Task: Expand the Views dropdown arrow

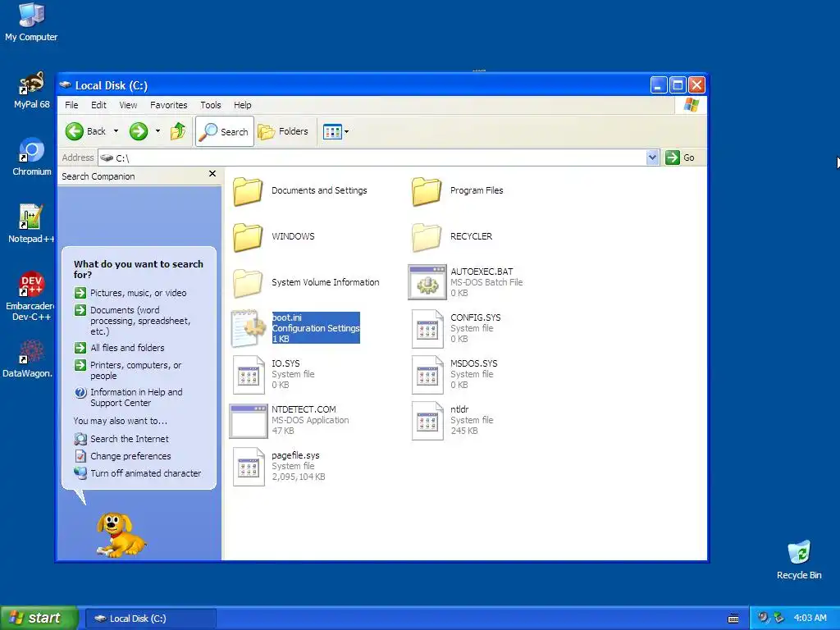Action: (347, 131)
